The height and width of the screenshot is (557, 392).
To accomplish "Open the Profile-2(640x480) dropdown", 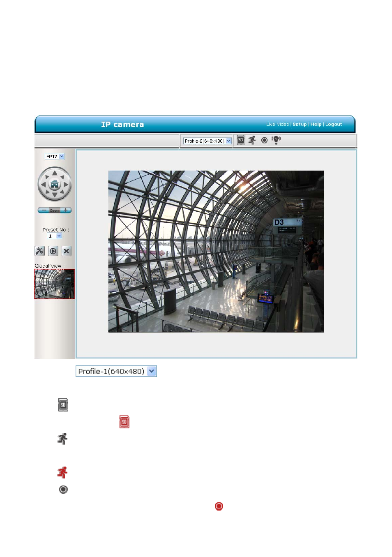I will (x=208, y=141).
